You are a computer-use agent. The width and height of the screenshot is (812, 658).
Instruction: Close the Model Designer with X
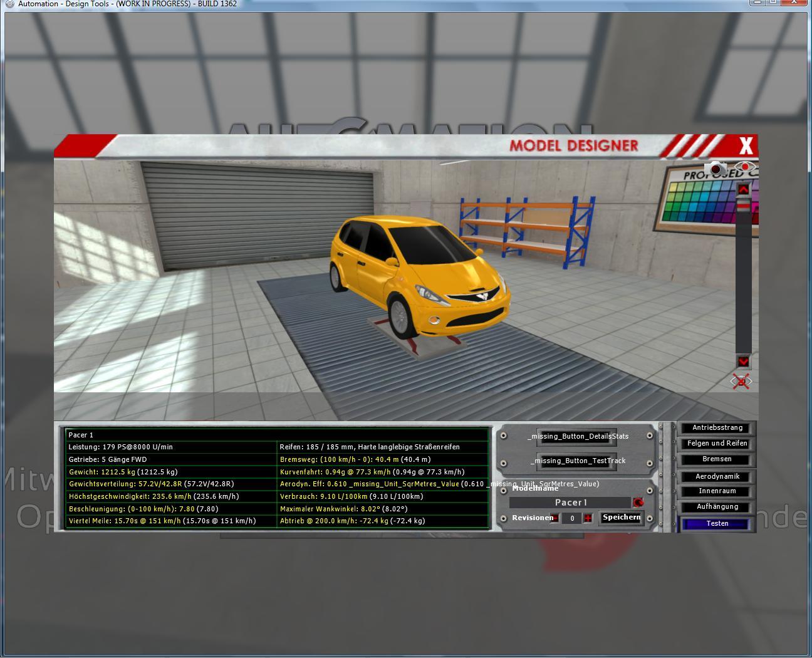tap(746, 146)
